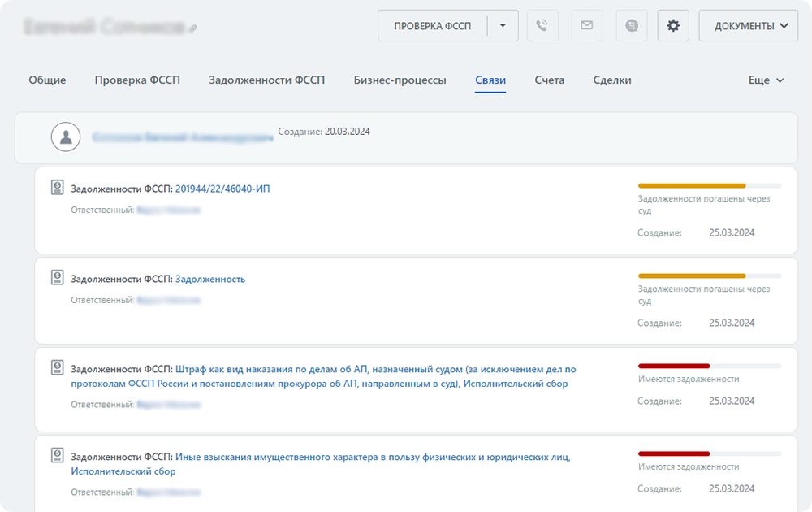Open the Бизнес-процессы tab
Image resolution: width=812 pixels, height=512 pixels.
point(400,80)
